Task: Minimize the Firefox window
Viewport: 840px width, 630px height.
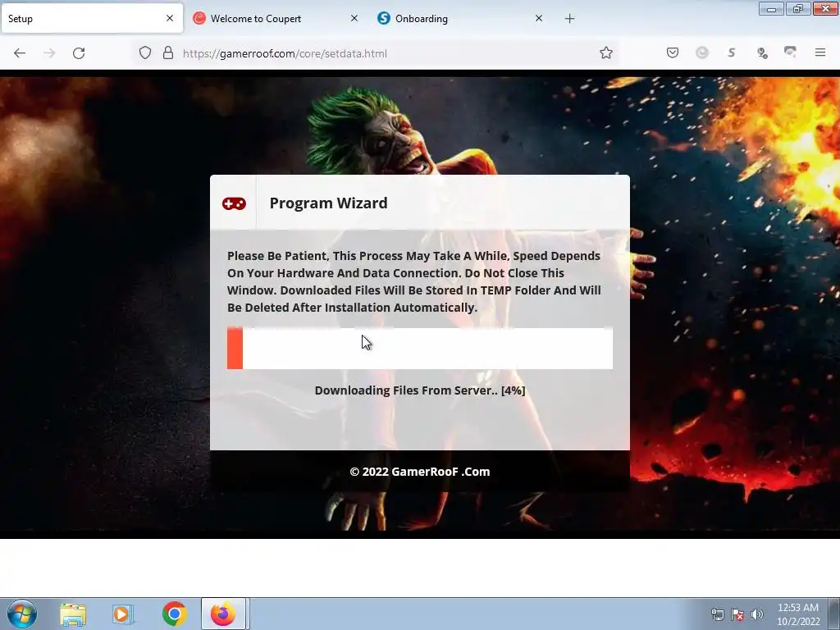Action: pyautogui.click(x=771, y=8)
